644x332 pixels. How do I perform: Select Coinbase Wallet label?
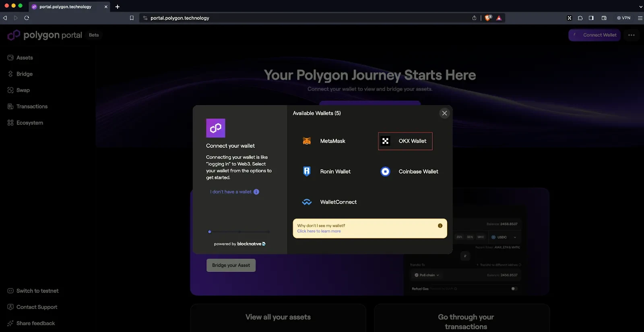click(418, 172)
